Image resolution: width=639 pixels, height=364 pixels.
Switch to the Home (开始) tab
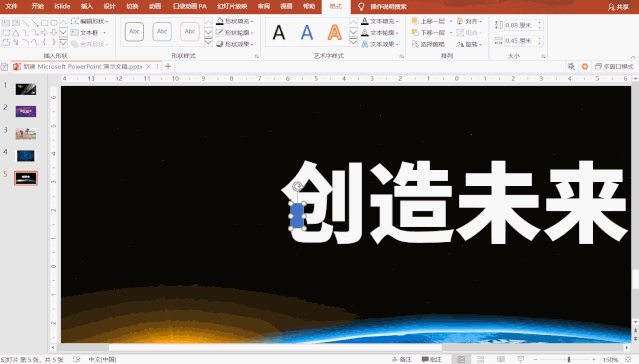(37, 6)
